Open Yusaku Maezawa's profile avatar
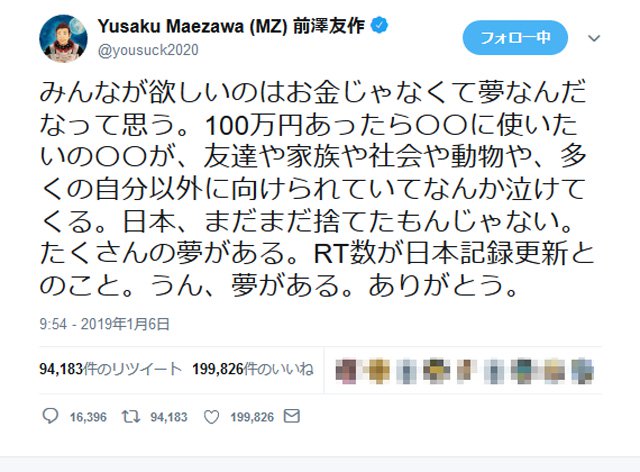 (63, 39)
